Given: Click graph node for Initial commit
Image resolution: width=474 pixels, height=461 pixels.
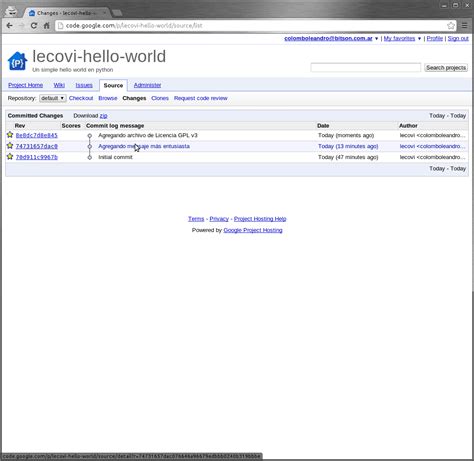Looking at the screenshot, I should [89, 157].
